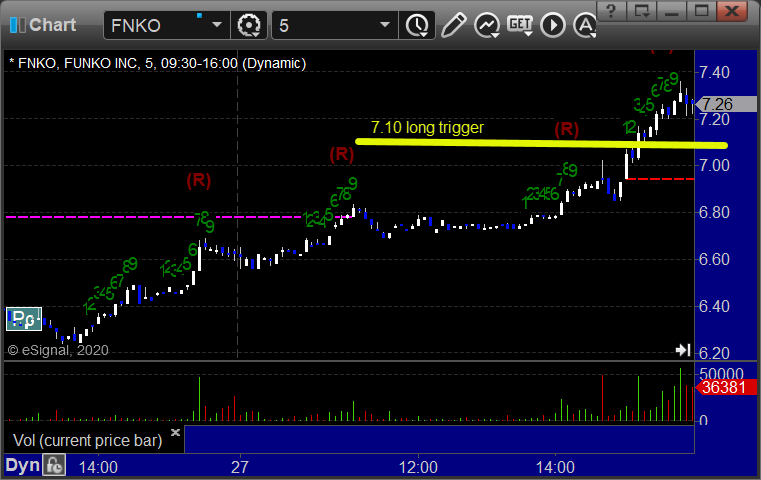Minimize the chart window
761x480 pixels.
(671, 11)
